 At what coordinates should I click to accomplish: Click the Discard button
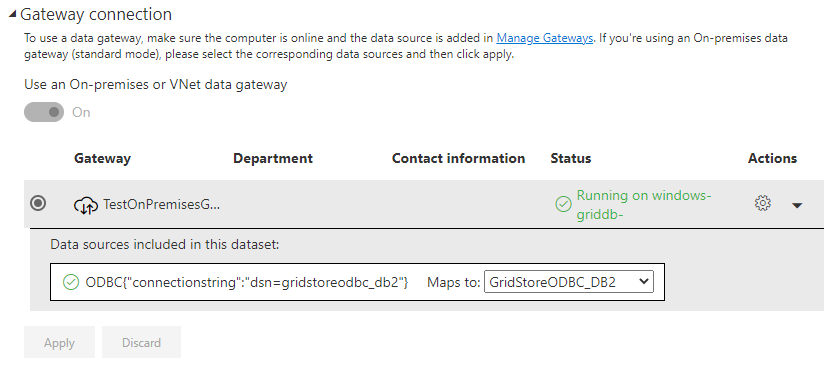(x=141, y=342)
